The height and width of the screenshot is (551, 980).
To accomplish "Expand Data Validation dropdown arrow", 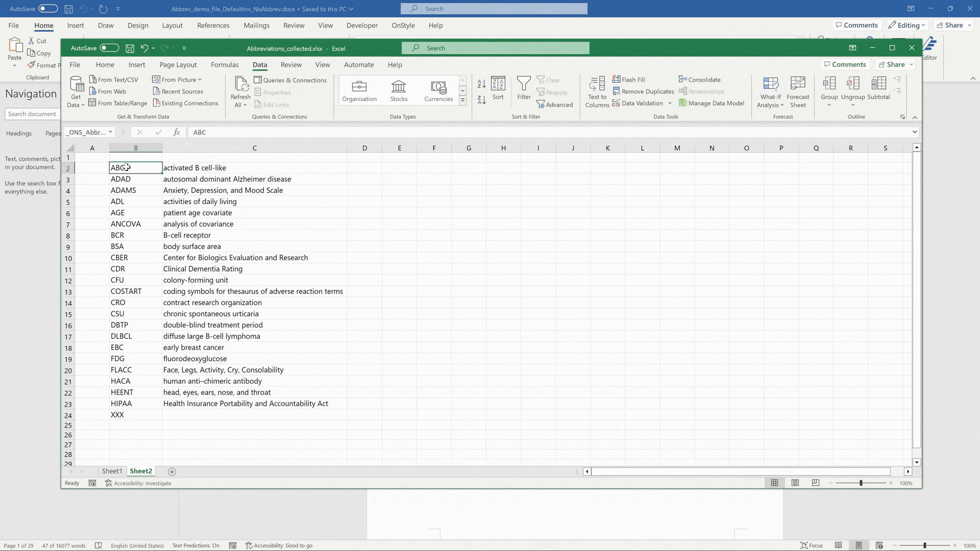I will click(670, 103).
